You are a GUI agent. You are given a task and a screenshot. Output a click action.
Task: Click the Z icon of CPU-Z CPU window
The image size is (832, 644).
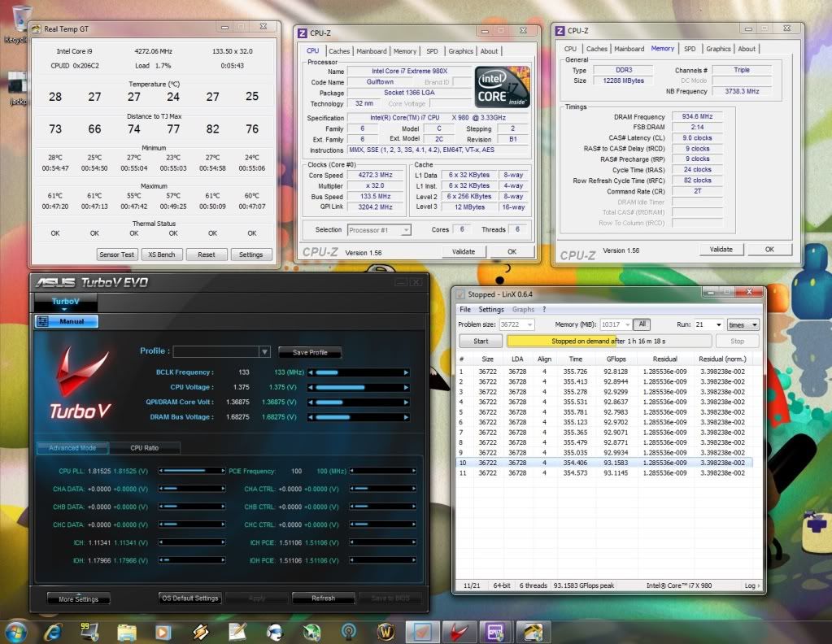[303, 33]
